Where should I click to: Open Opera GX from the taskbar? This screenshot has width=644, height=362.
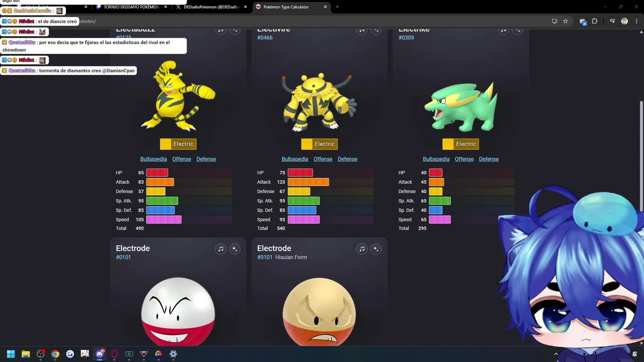coord(114,354)
